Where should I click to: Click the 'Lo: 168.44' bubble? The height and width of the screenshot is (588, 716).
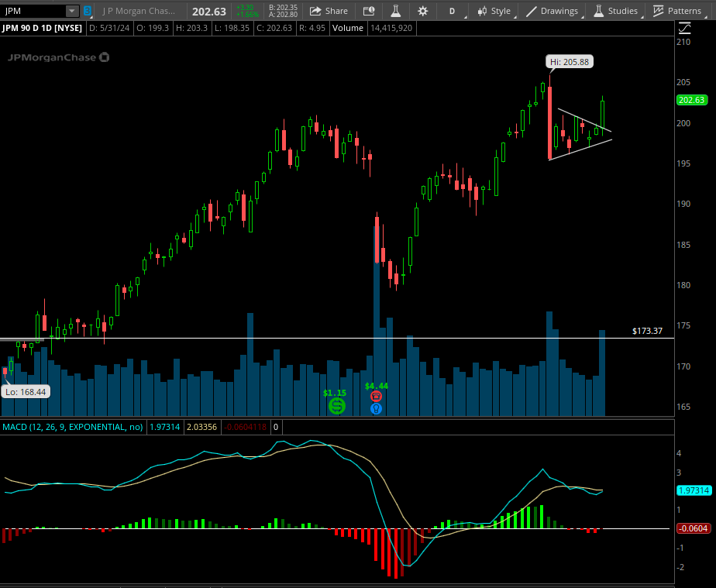pyautogui.click(x=26, y=392)
